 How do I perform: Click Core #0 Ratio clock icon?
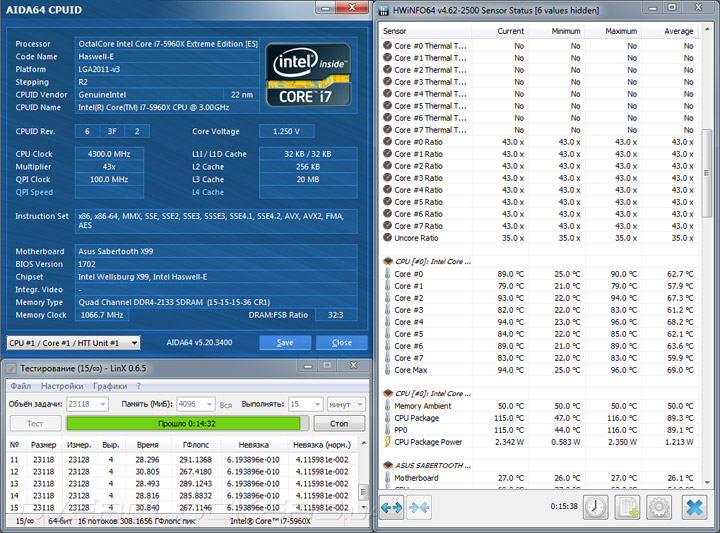coord(388,142)
